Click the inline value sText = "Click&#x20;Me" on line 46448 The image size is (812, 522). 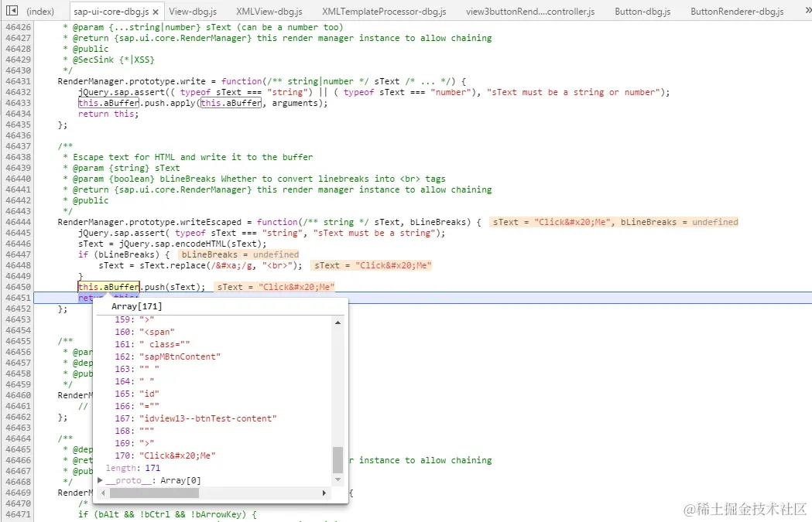[x=373, y=265]
